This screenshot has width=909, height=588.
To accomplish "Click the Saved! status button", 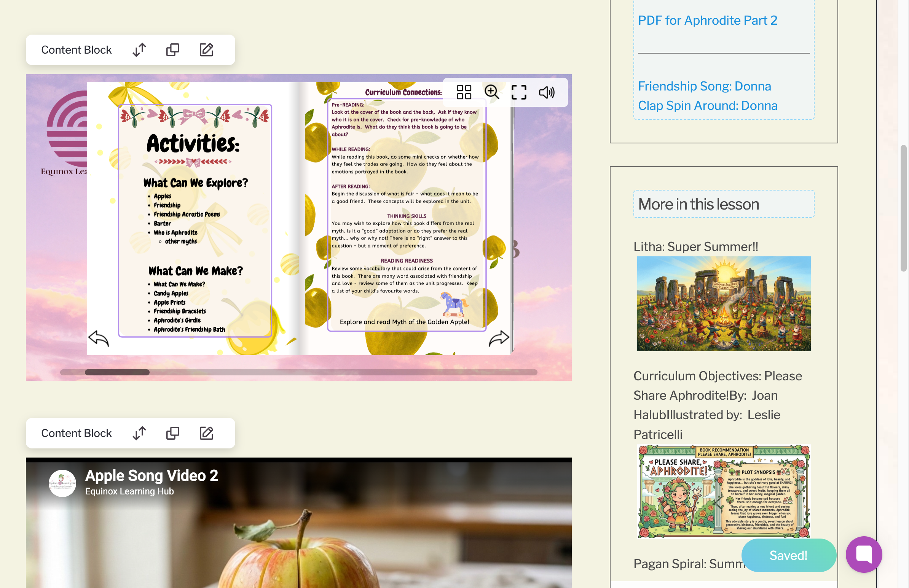I will 788,555.
